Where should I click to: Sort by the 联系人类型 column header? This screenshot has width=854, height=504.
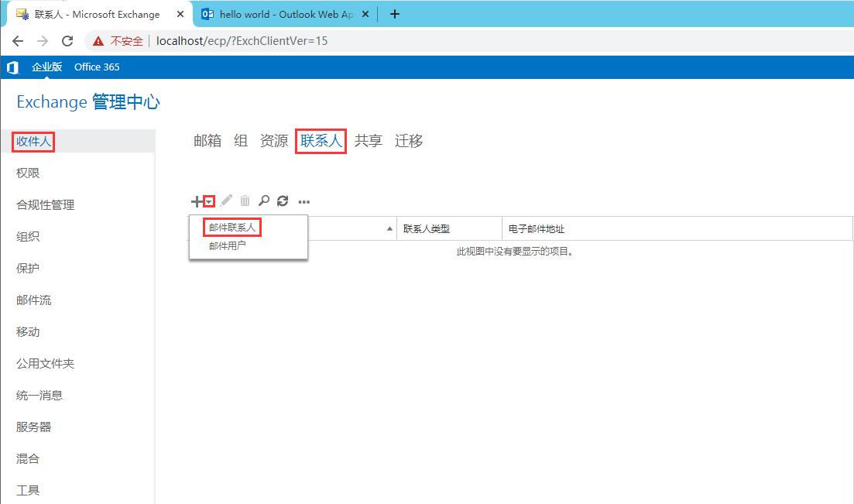427,229
